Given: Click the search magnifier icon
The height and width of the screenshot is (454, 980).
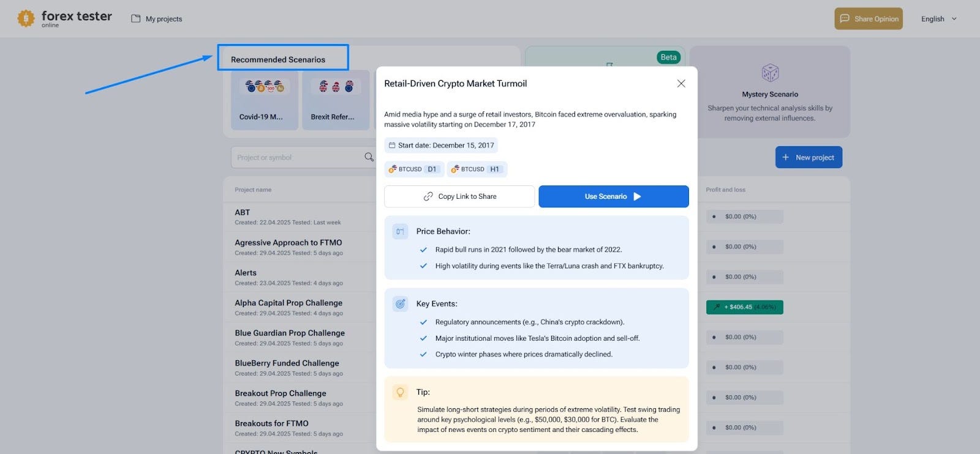Looking at the screenshot, I should [x=369, y=157].
